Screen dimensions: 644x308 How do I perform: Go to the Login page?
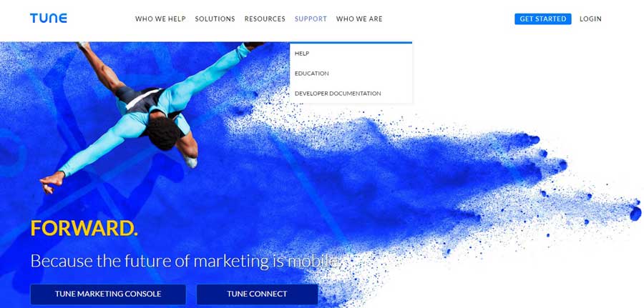(590, 19)
